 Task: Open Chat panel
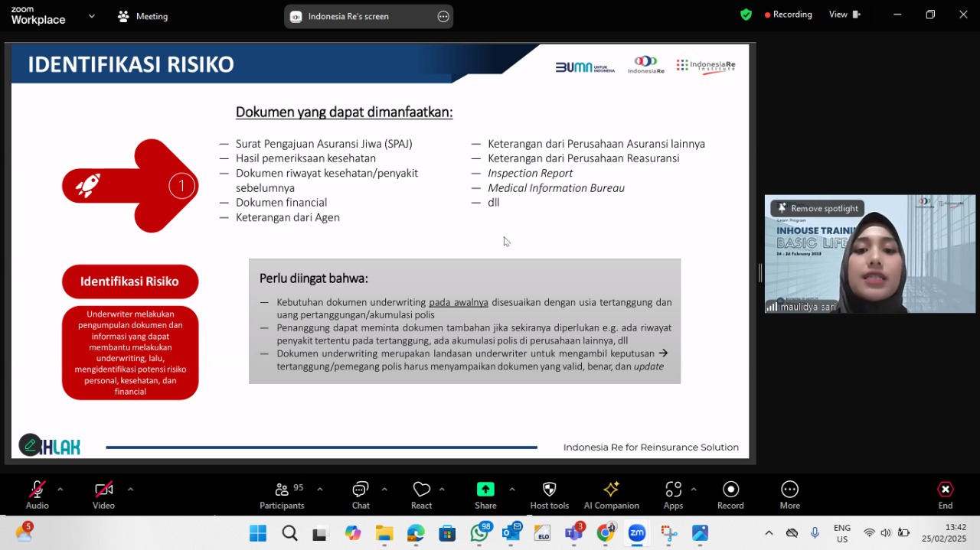(x=361, y=495)
